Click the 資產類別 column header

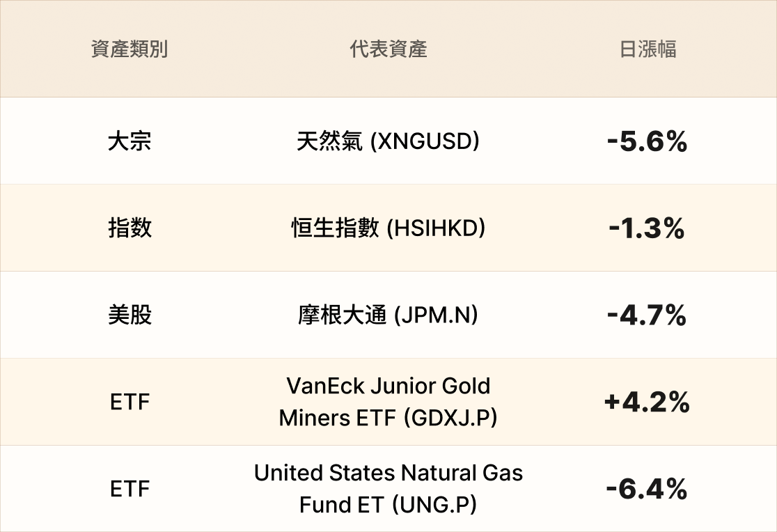pos(129,49)
